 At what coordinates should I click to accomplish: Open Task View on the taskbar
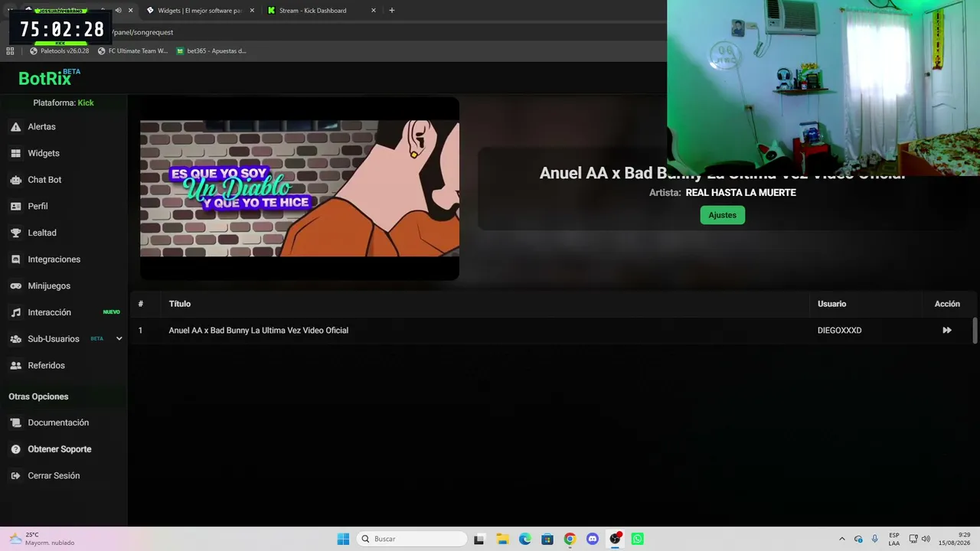(479, 539)
